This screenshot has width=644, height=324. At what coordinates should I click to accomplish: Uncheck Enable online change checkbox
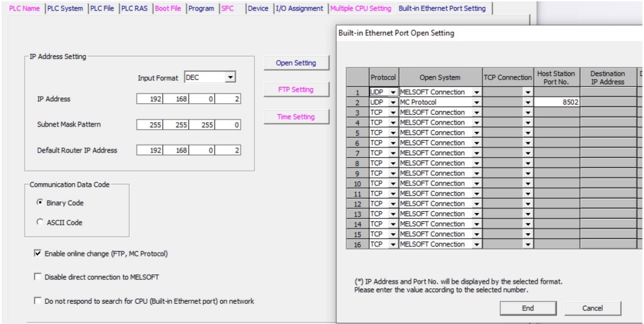click(x=38, y=253)
